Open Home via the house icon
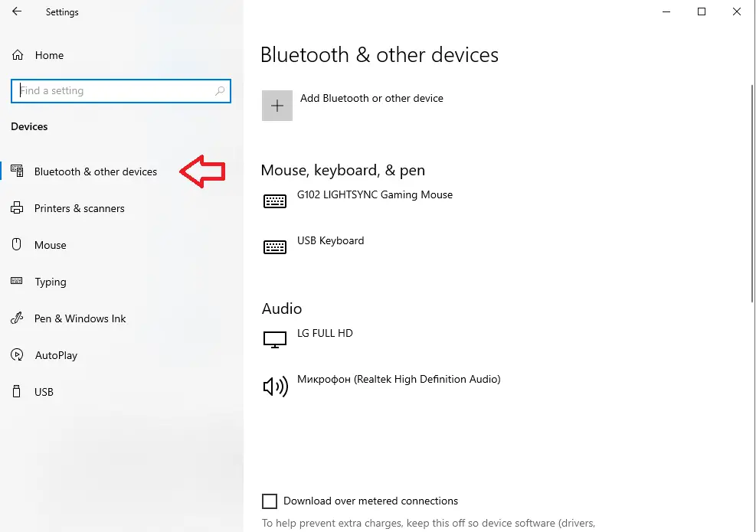 (x=18, y=55)
